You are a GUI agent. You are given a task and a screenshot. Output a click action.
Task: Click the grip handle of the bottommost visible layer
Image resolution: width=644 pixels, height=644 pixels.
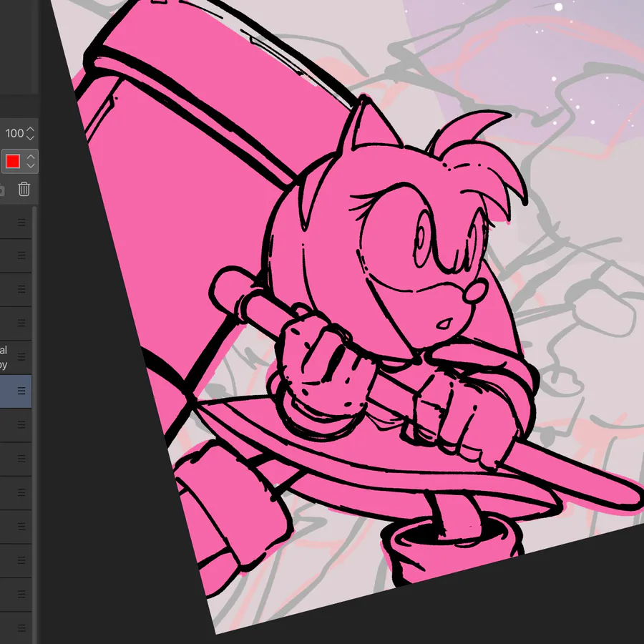coord(21,628)
